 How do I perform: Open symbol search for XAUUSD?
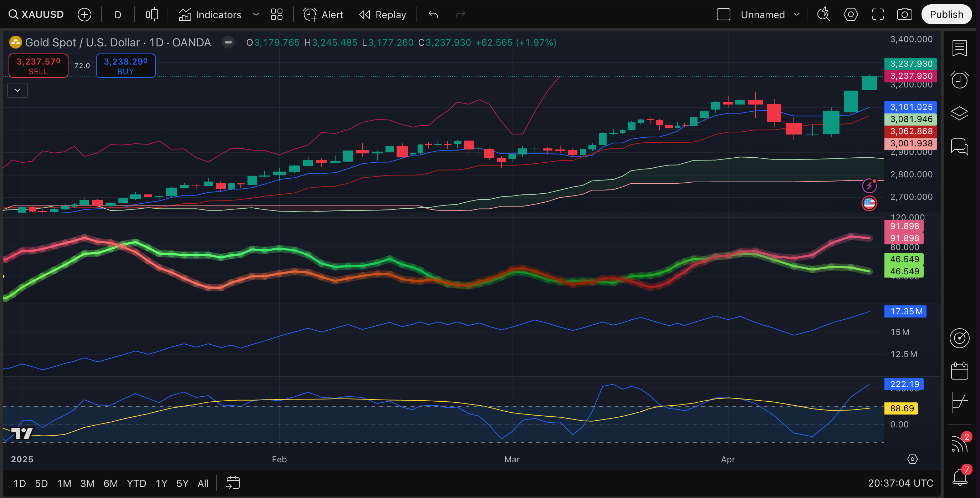point(36,15)
